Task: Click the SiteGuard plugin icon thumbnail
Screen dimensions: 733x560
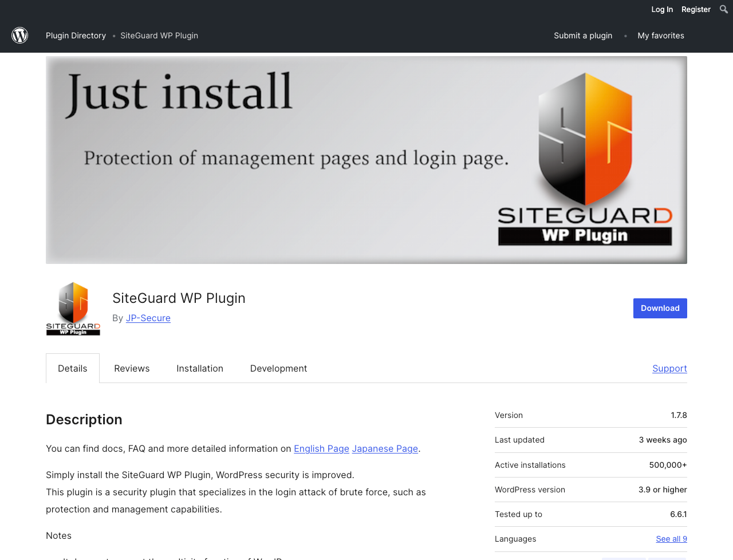Action: click(73, 309)
